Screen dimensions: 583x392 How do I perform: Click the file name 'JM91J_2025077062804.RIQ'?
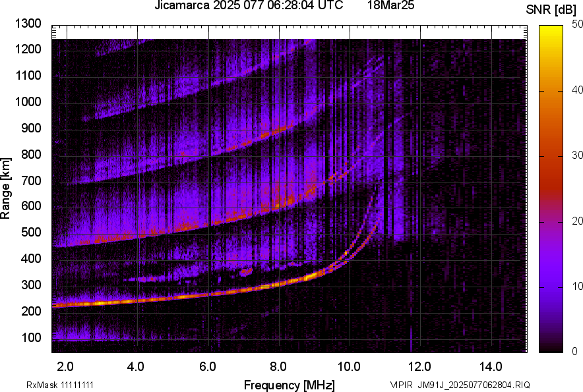474,385
